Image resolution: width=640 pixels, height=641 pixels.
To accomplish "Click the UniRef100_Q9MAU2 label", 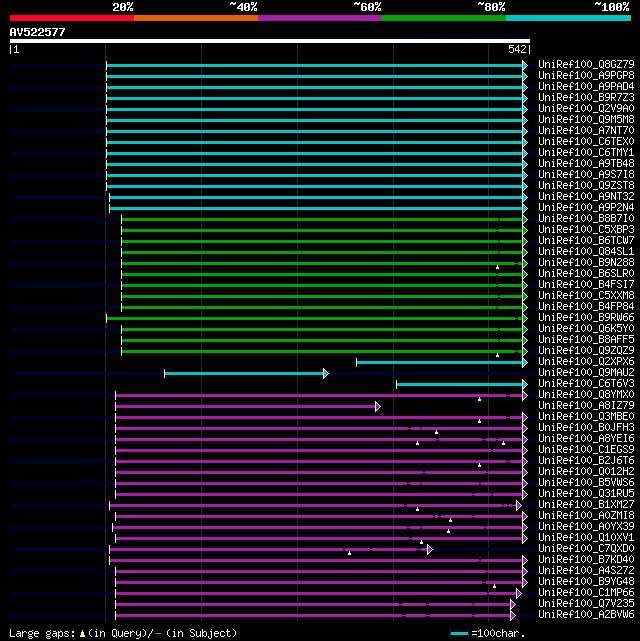I will [x=586, y=372].
